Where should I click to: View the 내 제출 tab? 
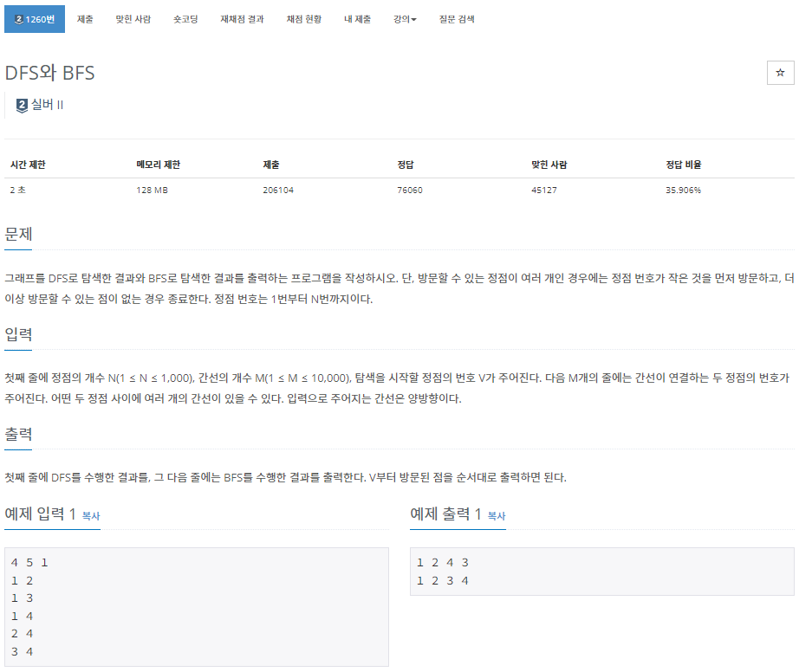(x=358, y=19)
